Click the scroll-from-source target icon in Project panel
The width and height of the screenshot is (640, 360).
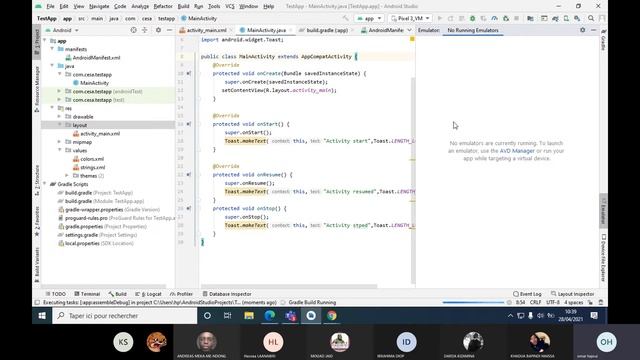(133, 30)
